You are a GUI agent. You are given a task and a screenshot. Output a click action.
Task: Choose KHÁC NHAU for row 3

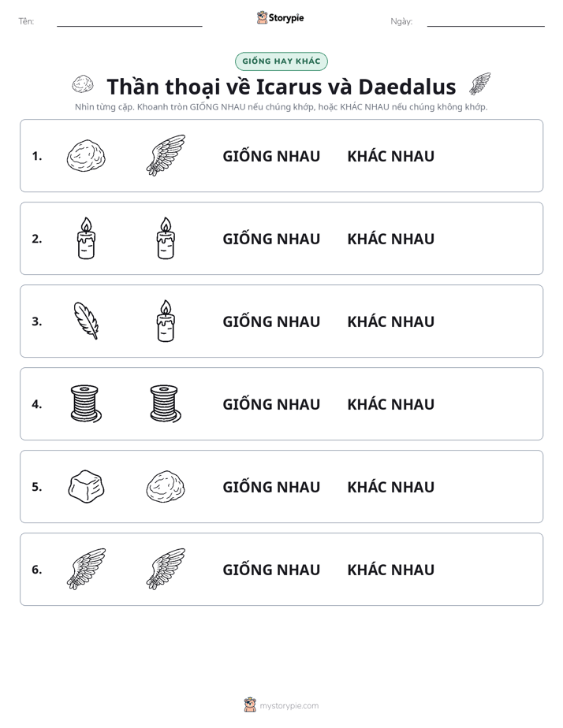click(x=390, y=321)
